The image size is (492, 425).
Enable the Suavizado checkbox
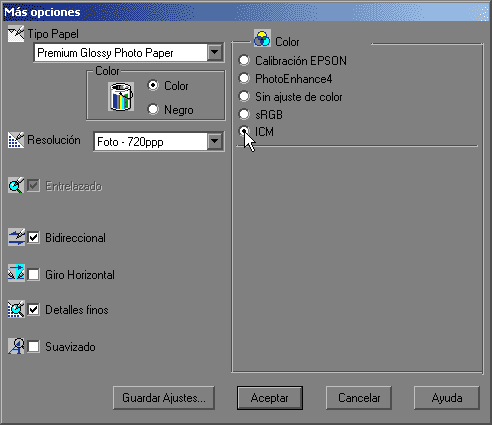[x=33, y=346]
